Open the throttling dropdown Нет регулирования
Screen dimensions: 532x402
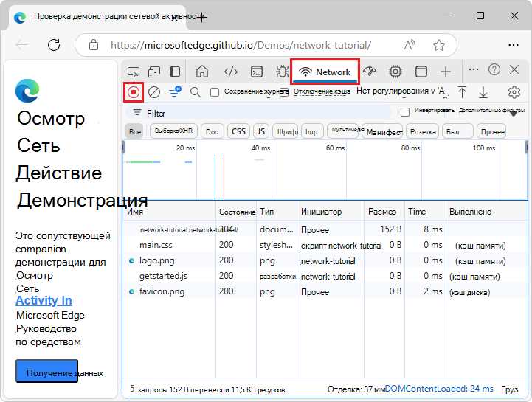tap(401, 91)
